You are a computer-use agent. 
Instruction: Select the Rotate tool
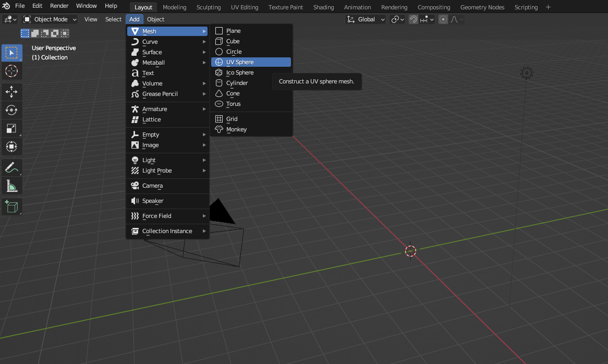[11, 110]
